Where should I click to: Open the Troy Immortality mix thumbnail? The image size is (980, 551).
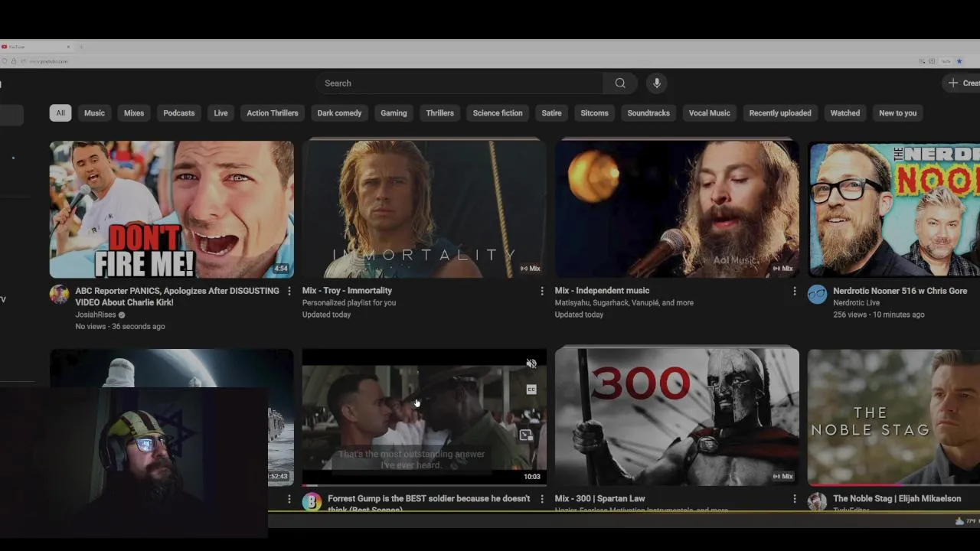(x=424, y=209)
